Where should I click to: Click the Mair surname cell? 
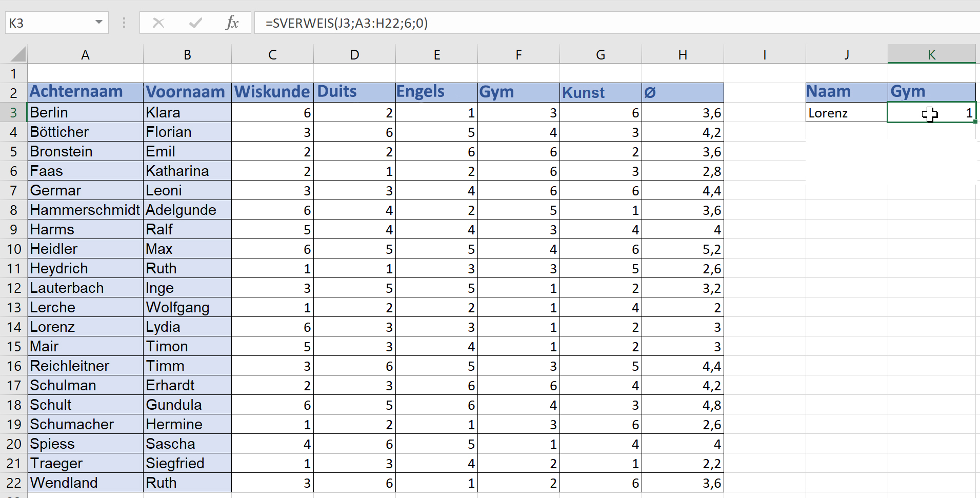[85, 346]
